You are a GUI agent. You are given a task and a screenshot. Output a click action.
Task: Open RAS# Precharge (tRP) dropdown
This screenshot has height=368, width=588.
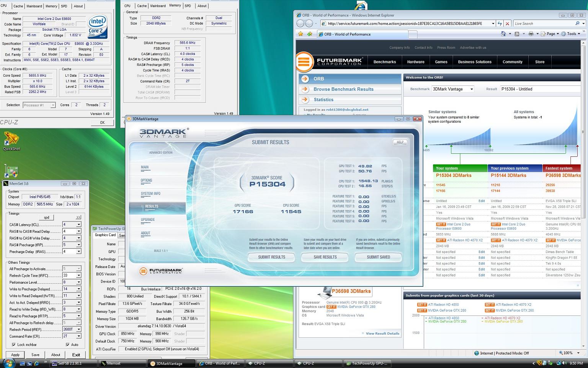pyautogui.click(x=79, y=245)
